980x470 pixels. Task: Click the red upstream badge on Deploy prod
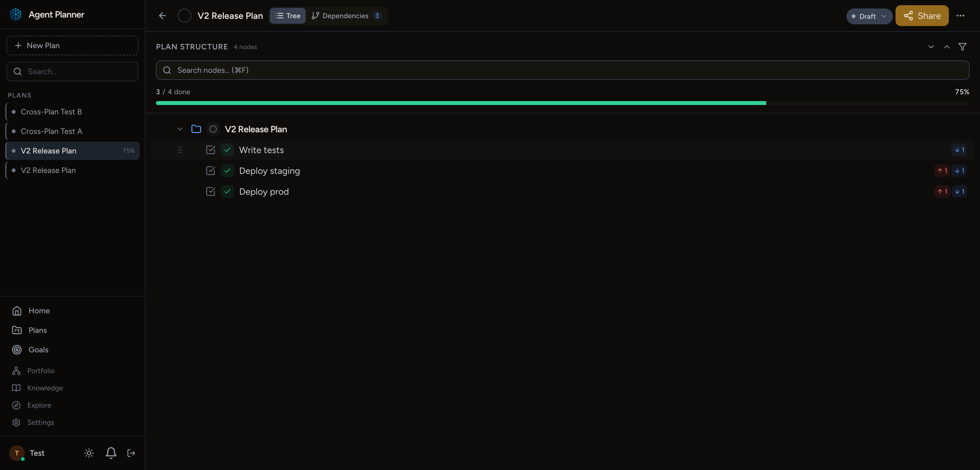[x=942, y=191]
